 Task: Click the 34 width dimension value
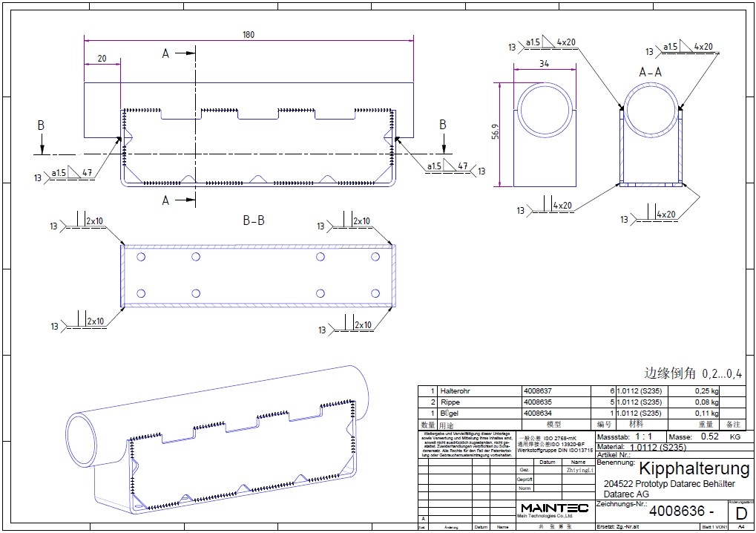[x=544, y=65]
